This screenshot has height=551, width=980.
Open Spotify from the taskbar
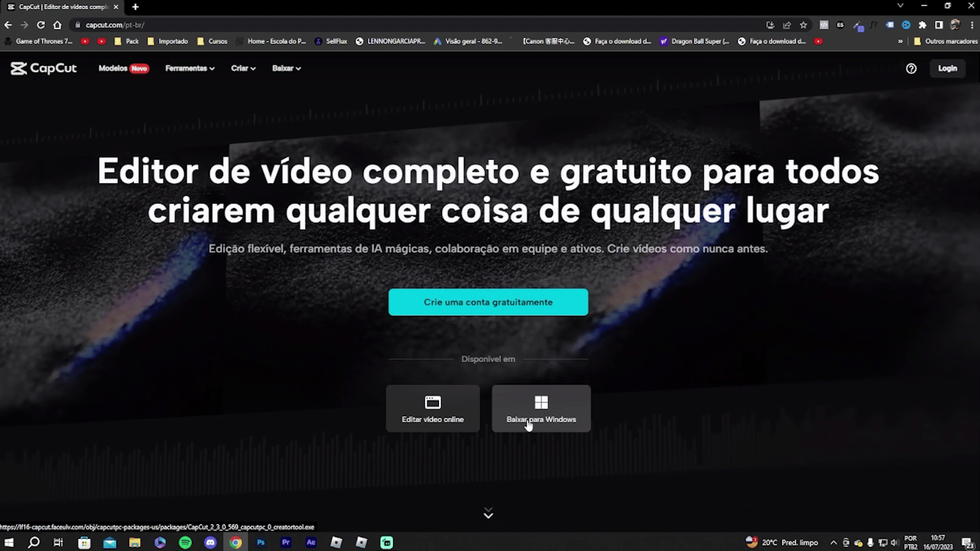coord(185,542)
